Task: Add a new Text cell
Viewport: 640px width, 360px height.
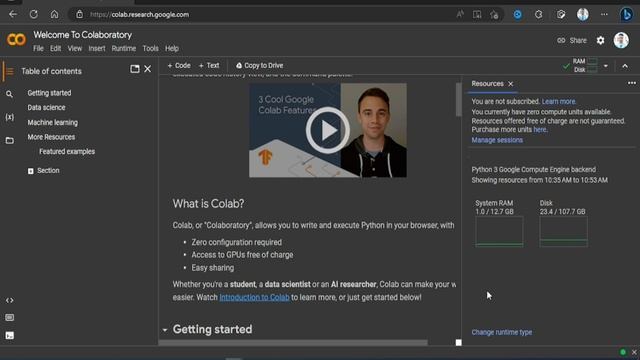Action: pos(209,65)
